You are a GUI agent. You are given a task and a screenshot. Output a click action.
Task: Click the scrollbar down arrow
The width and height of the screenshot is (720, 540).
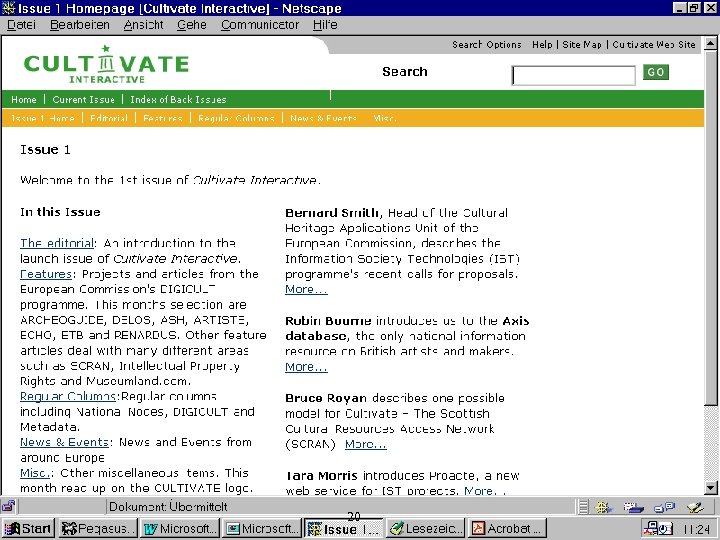[x=710, y=488]
